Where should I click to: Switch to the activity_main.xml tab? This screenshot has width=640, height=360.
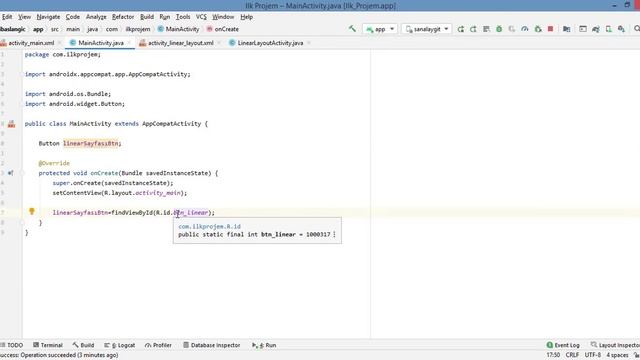(x=31, y=43)
